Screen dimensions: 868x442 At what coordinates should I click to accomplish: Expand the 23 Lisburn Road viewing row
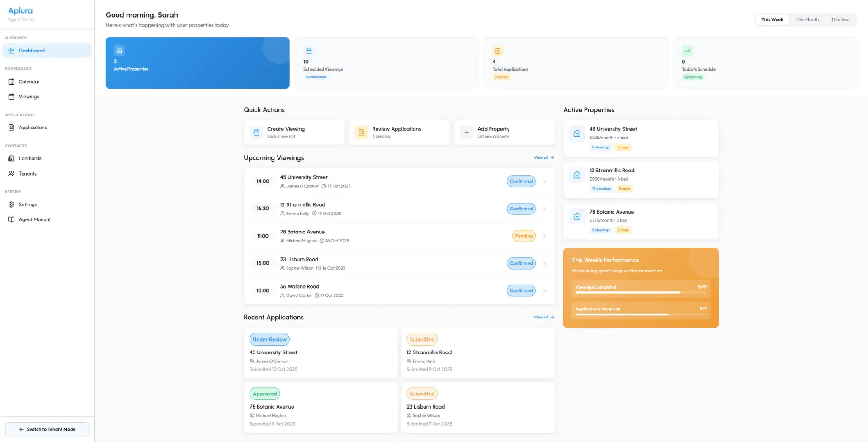click(x=544, y=263)
